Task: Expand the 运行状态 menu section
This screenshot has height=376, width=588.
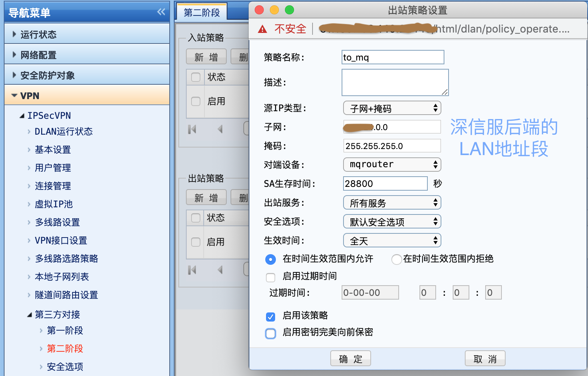Action: (38, 34)
